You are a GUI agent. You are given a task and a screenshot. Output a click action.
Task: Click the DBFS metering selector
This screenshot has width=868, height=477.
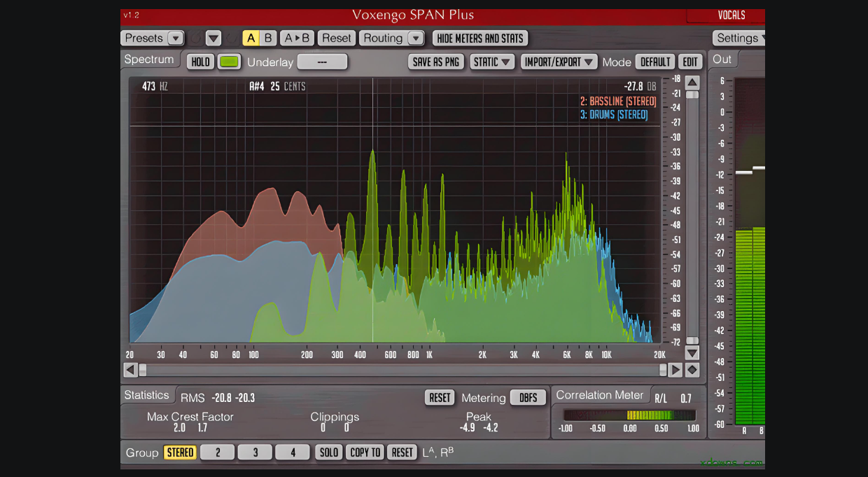click(528, 398)
